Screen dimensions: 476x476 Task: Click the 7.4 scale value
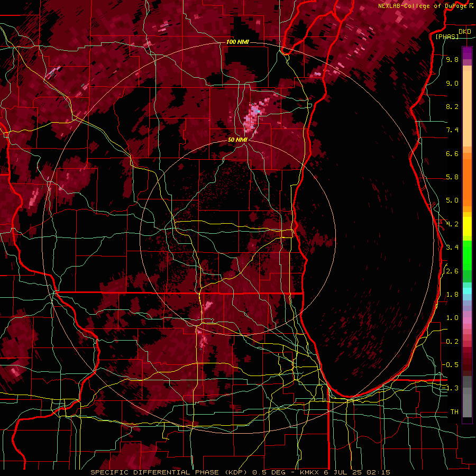click(452, 130)
